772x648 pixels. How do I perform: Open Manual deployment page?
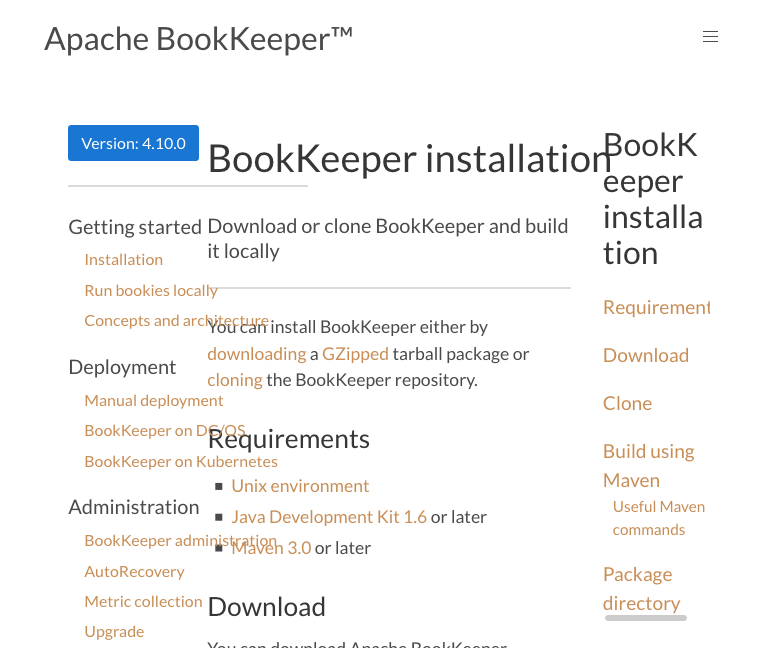[x=154, y=401]
